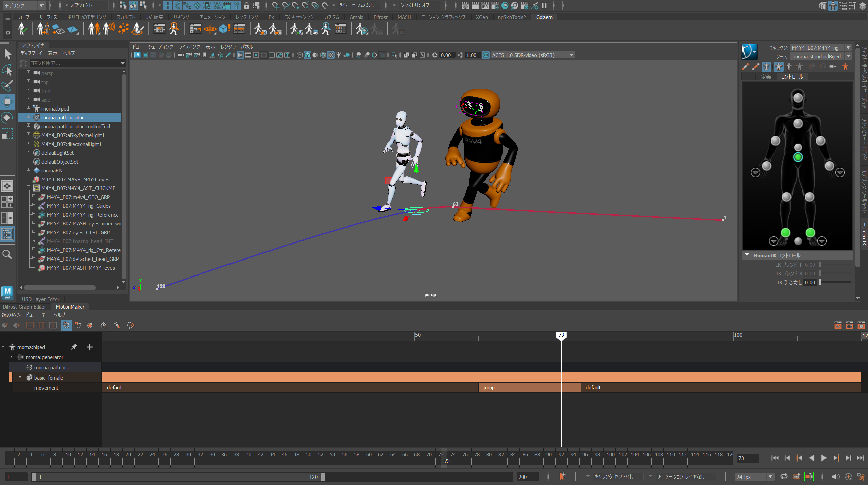Click the pin icon beside moma:biped

click(x=74, y=347)
